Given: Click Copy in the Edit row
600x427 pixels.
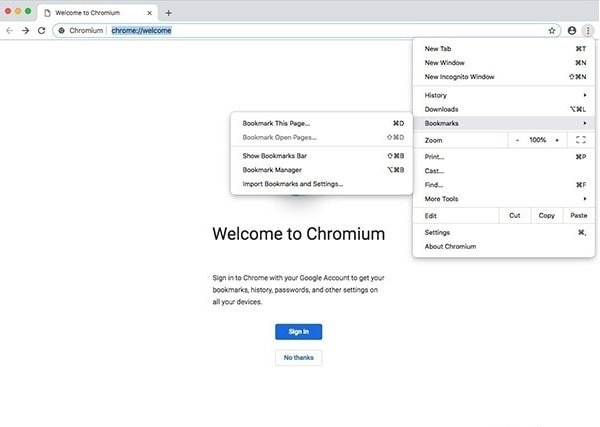Looking at the screenshot, I should pos(546,215).
